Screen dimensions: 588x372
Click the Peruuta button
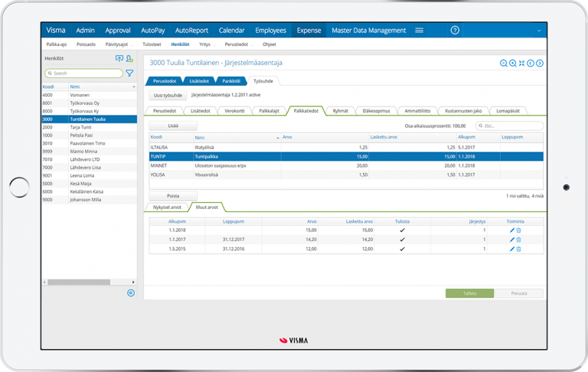click(x=519, y=293)
